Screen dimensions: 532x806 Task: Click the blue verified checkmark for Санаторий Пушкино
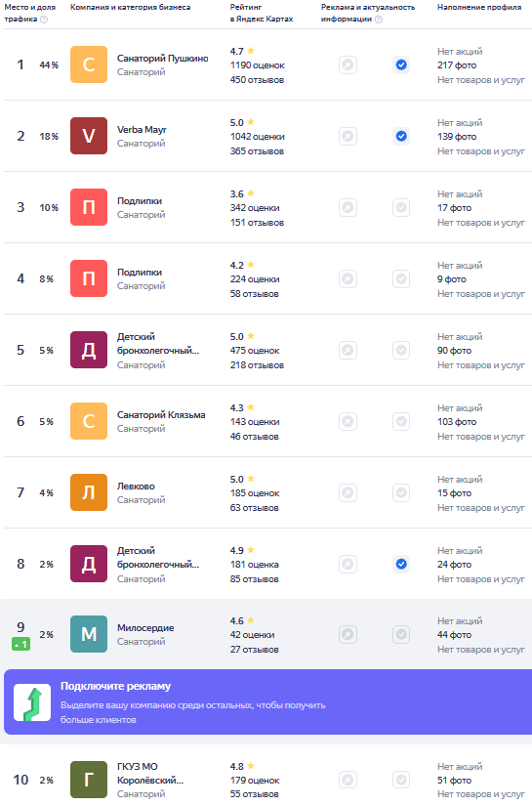tap(401, 65)
